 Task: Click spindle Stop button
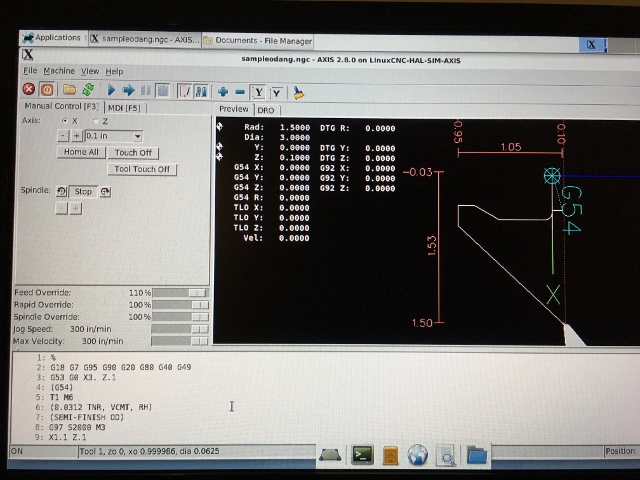pyautogui.click(x=83, y=191)
